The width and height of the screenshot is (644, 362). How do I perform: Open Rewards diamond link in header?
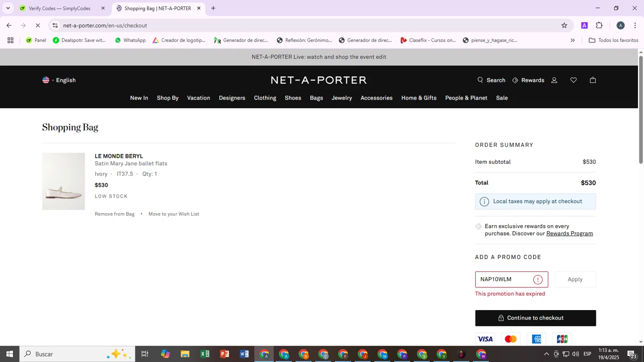[x=528, y=80]
